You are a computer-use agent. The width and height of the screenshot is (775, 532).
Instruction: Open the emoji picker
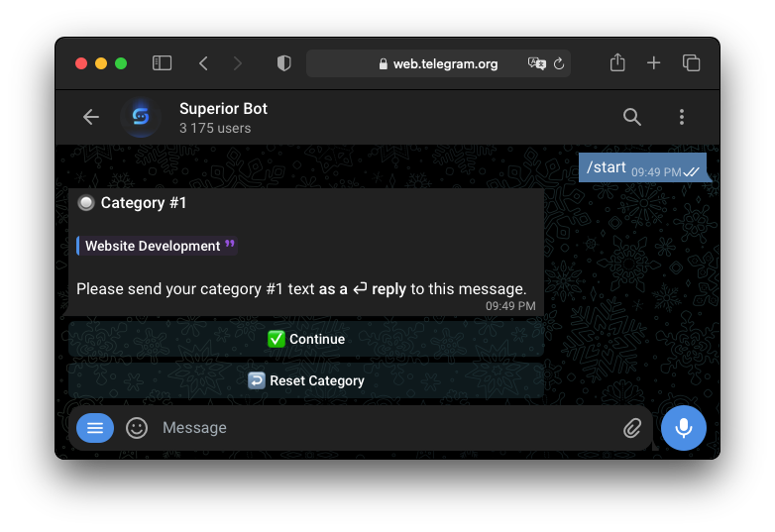(137, 428)
